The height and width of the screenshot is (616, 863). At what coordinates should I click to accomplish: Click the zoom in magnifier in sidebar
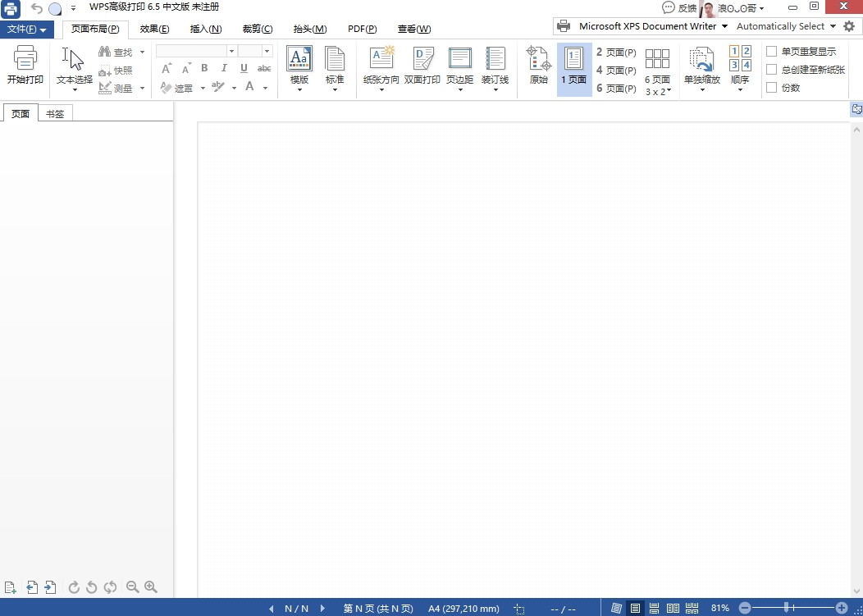pyautogui.click(x=151, y=586)
